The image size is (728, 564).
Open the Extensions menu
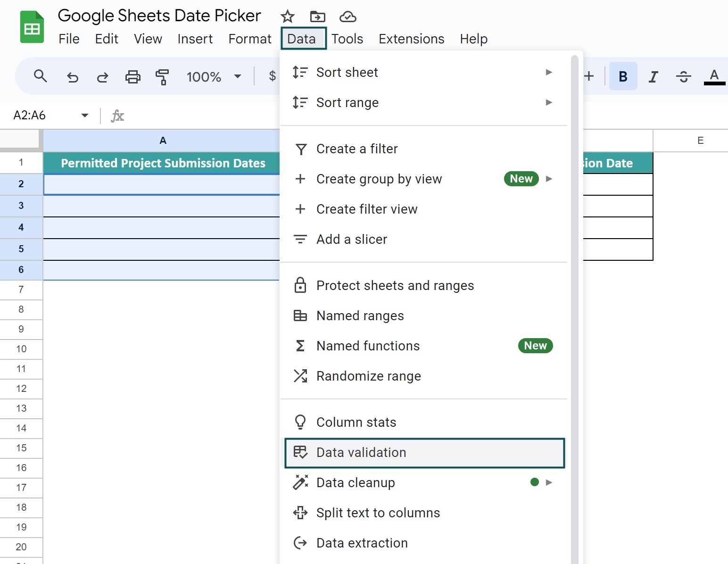(x=412, y=39)
